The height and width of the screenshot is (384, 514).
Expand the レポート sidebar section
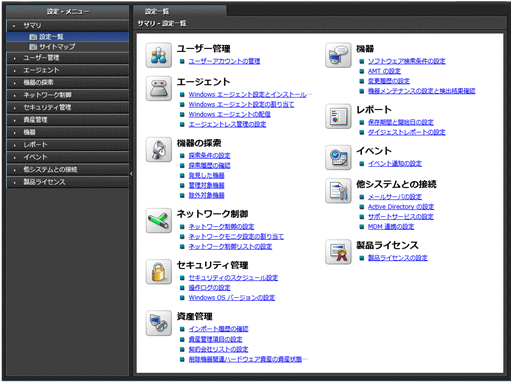(x=14, y=145)
